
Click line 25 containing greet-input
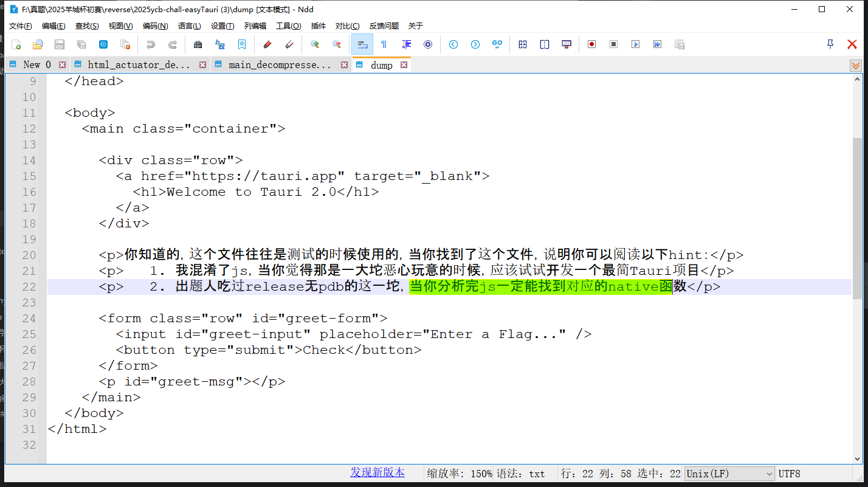pyautogui.click(x=353, y=334)
